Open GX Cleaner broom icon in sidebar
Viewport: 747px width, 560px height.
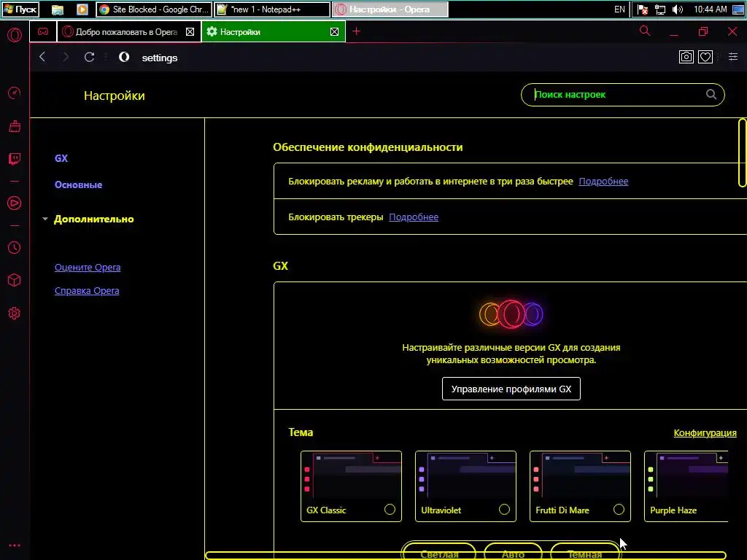(15, 126)
